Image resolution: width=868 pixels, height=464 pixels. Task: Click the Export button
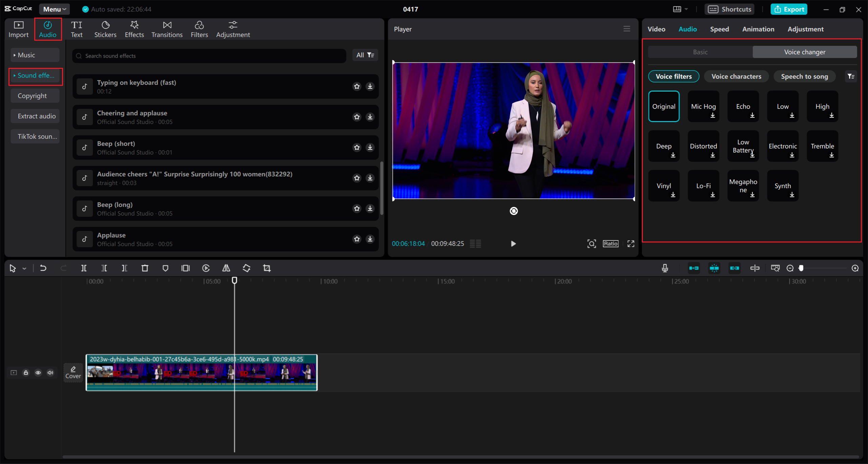[x=789, y=9]
